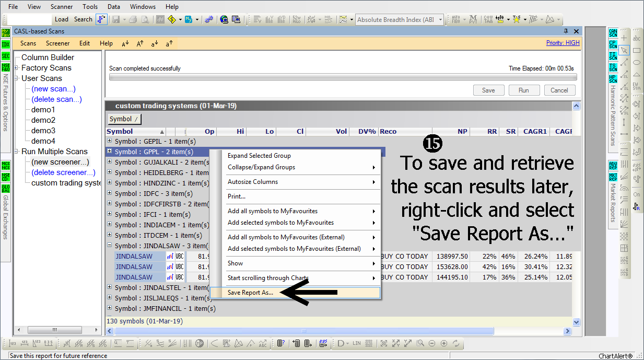Click the refresh icon in bottom toolbar

pyautogui.click(x=456, y=343)
